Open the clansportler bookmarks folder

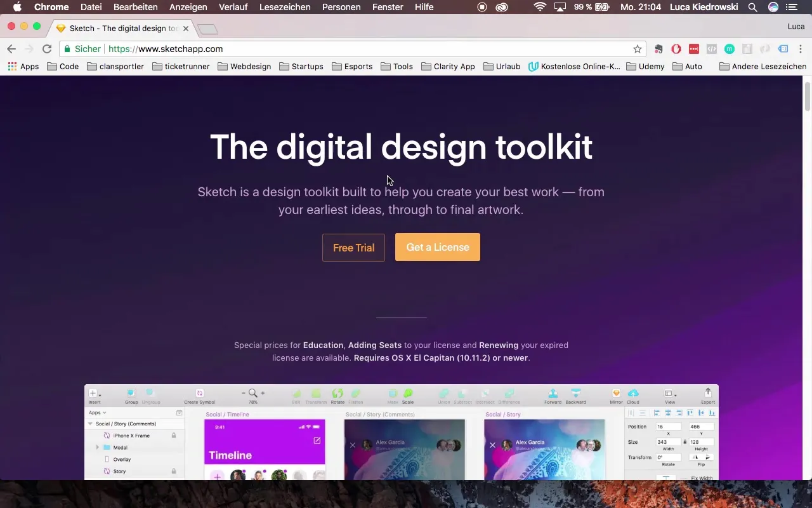tap(115, 66)
